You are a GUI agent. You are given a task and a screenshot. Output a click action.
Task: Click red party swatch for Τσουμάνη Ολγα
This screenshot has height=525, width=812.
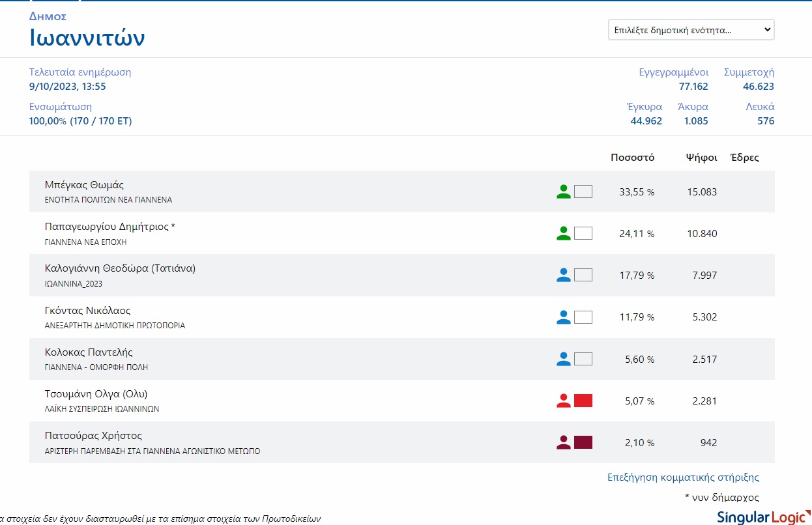pos(583,401)
